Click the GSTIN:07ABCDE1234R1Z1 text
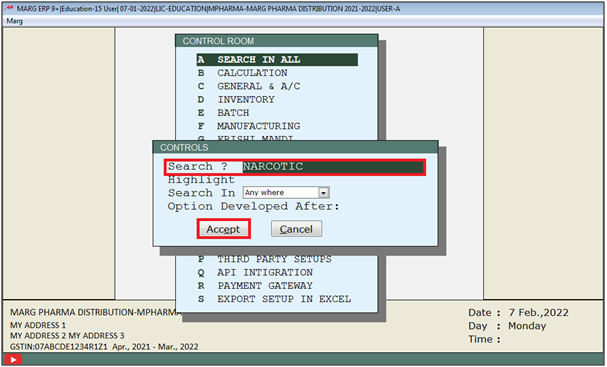This screenshot has width=607, height=367. click(59, 346)
